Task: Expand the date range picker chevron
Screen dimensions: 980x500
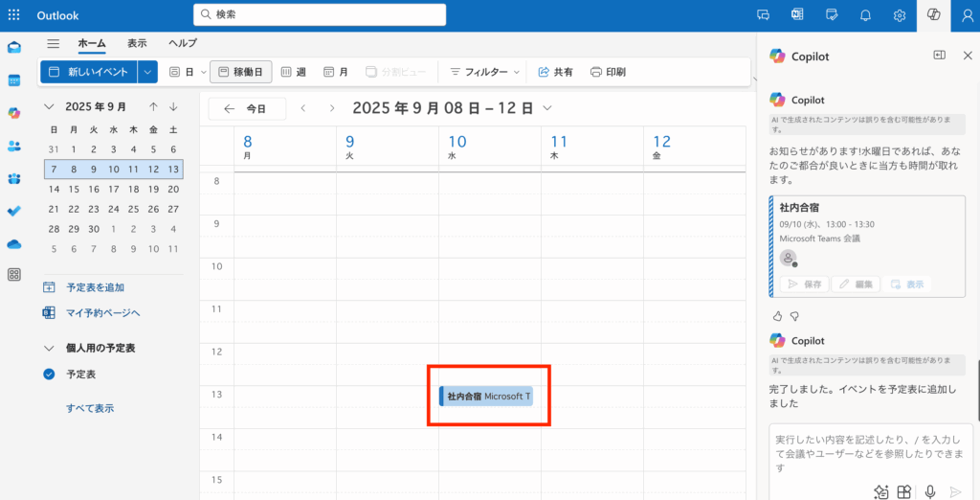Action: click(x=546, y=108)
